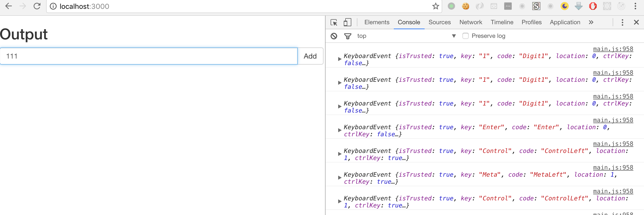Click the red stop-hand extension icon
Screen dimensions: 644x215
point(593,6)
